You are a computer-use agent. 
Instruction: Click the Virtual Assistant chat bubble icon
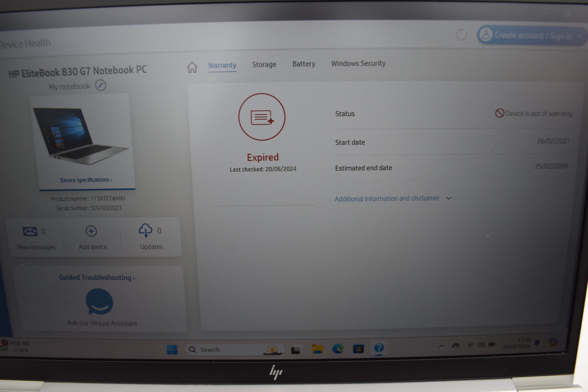coord(99,302)
